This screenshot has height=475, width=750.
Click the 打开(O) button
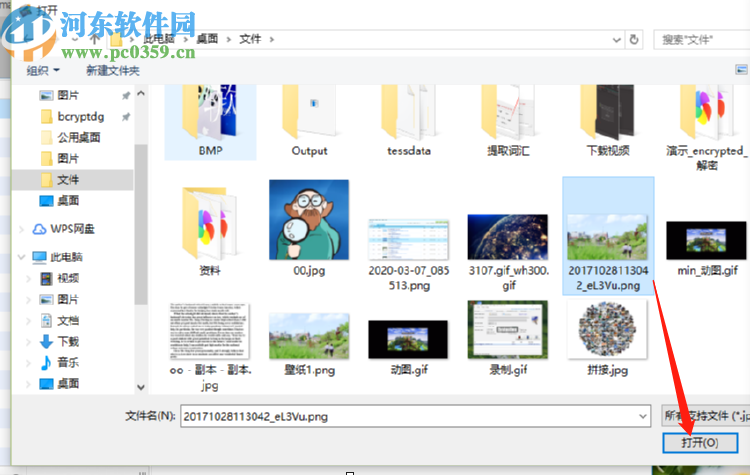(x=700, y=442)
